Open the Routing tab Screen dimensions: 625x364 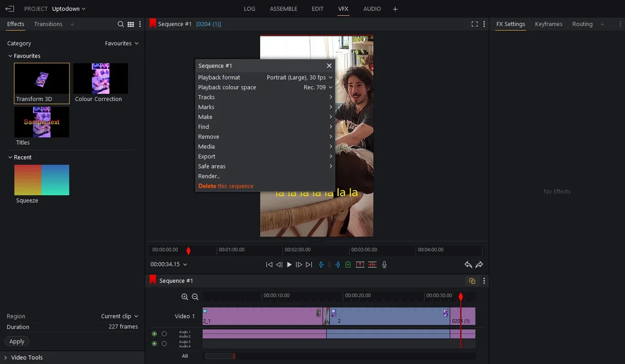(x=582, y=24)
